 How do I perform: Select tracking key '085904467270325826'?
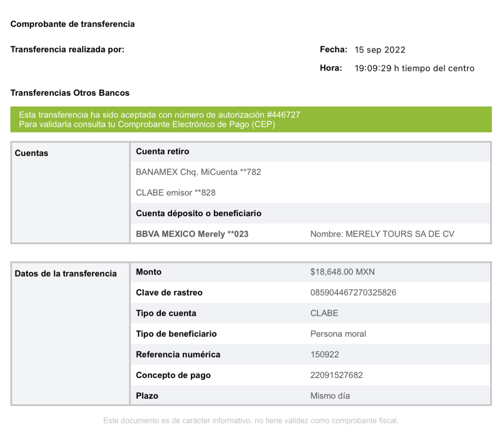tap(353, 292)
